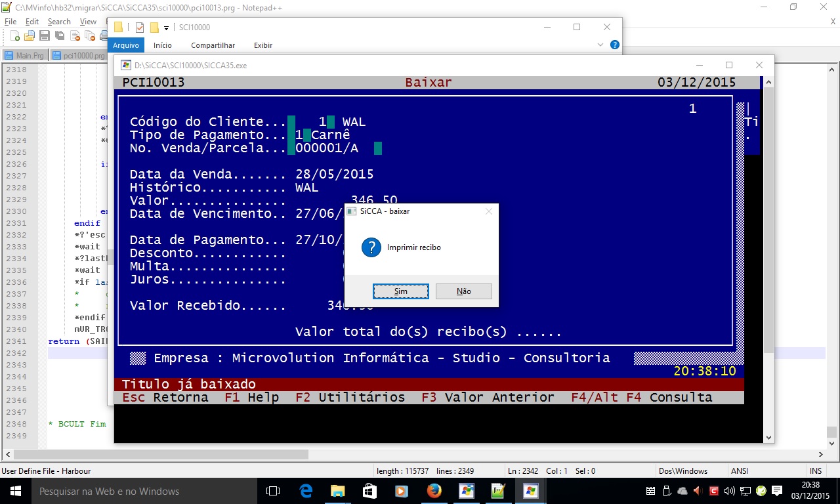Open the Quick Access Toolbar dropdown arrow
840x504 pixels.
point(166,28)
